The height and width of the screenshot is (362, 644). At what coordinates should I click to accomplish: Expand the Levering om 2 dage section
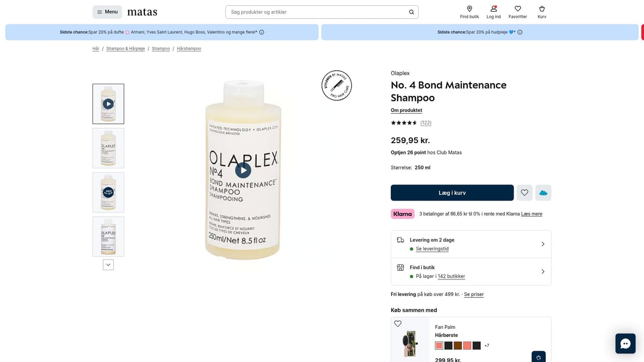(x=543, y=243)
